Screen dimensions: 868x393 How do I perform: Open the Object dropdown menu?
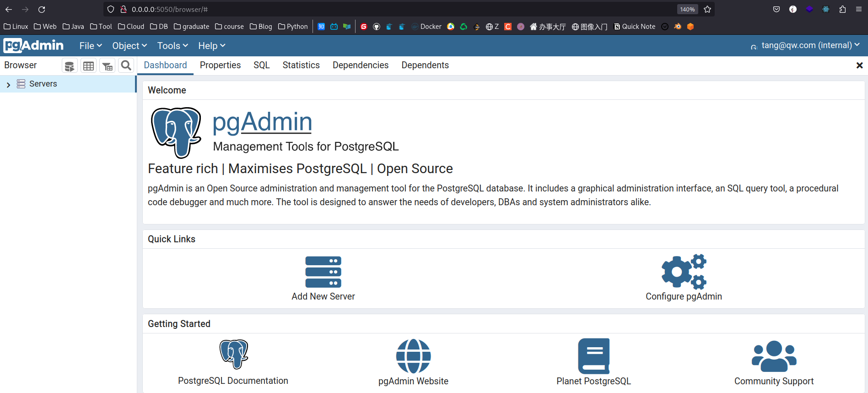point(129,46)
